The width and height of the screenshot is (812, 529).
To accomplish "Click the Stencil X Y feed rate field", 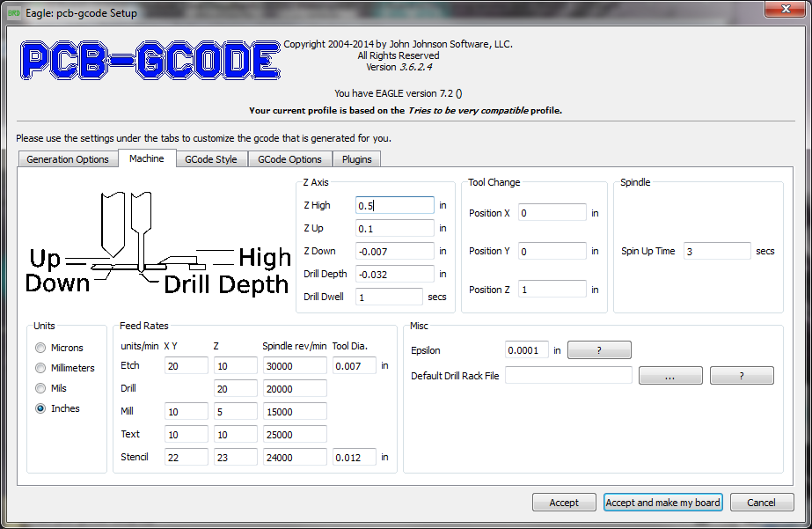I will [187, 457].
